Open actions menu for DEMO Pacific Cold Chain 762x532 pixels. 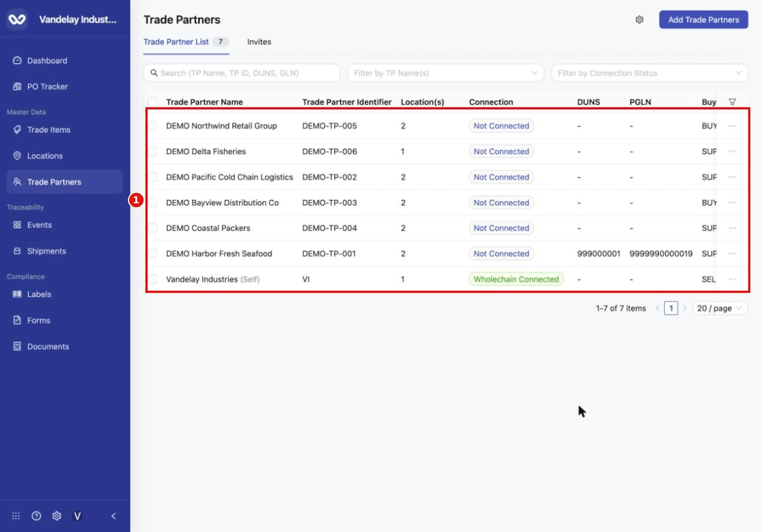coord(732,177)
